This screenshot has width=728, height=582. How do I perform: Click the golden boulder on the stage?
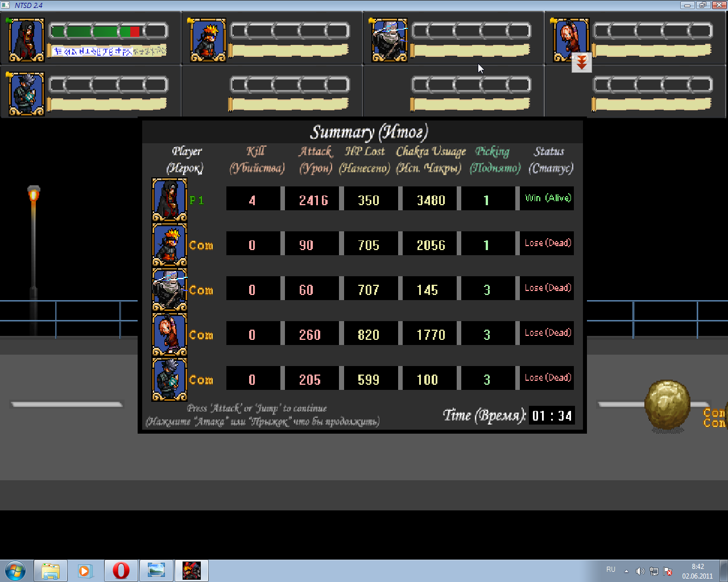click(x=667, y=406)
